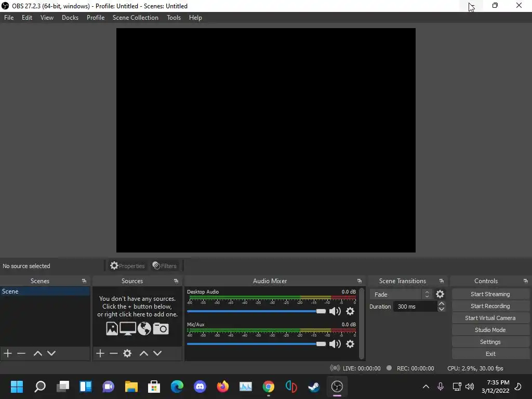
Task: Add a new scene with plus icon
Action: 8,353
